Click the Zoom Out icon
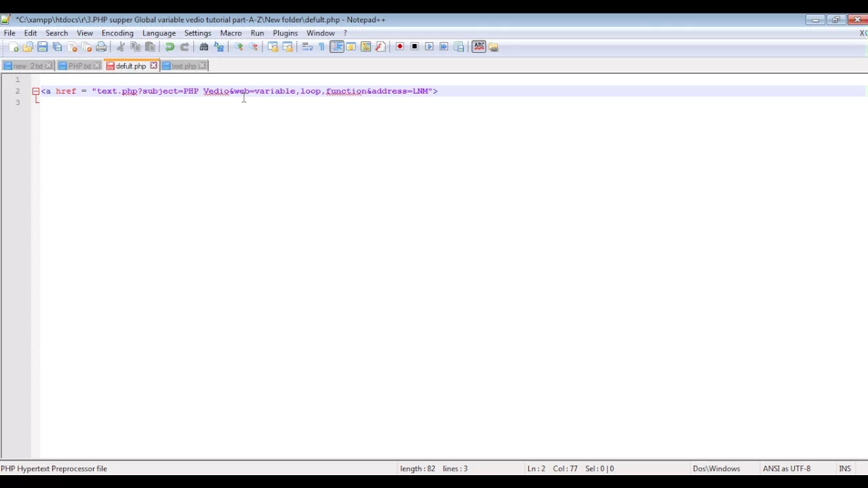The height and width of the screenshot is (488, 868). point(253,47)
